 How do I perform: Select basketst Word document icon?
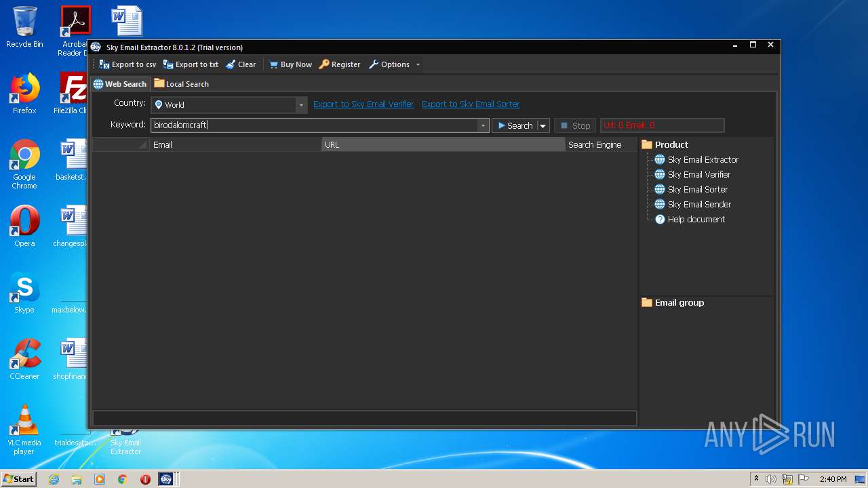[72, 160]
